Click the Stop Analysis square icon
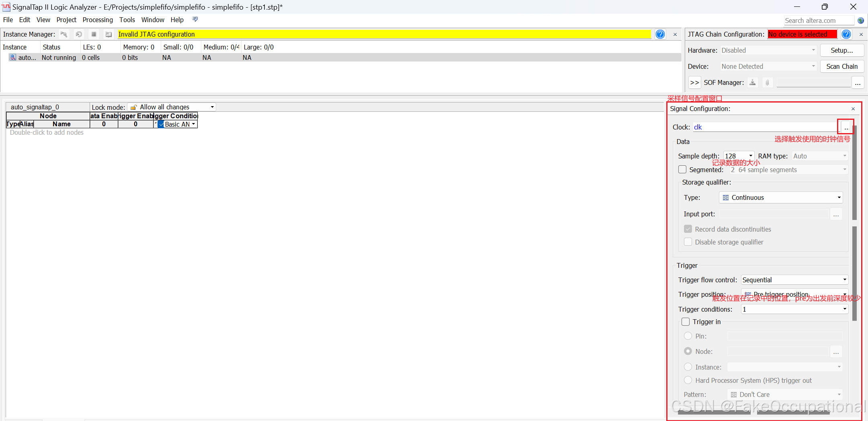This screenshot has height=421, width=868. click(94, 34)
